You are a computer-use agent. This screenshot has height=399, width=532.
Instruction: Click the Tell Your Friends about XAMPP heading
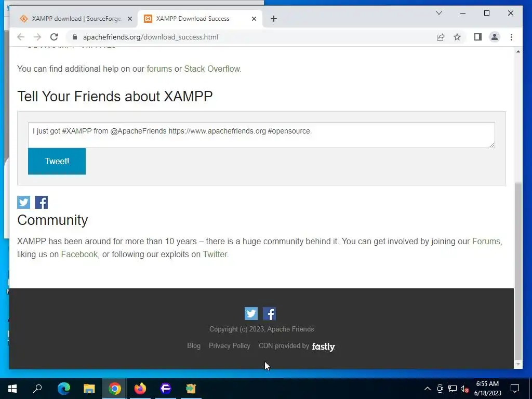[115, 96]
